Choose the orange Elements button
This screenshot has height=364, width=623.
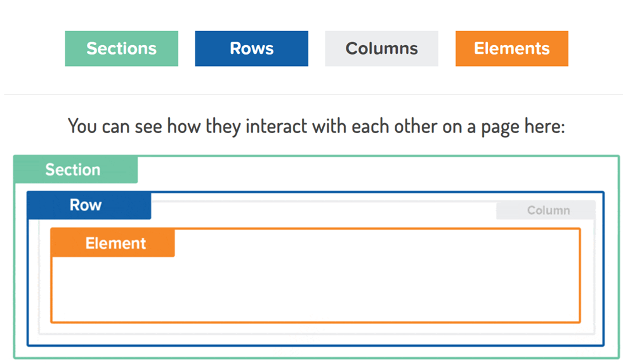pos(512,48)
